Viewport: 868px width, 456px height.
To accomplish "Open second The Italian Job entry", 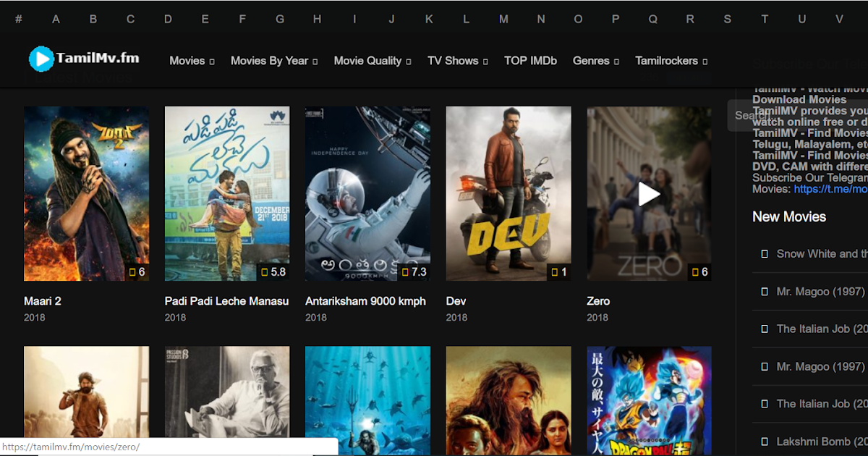I will click(822, 404).
